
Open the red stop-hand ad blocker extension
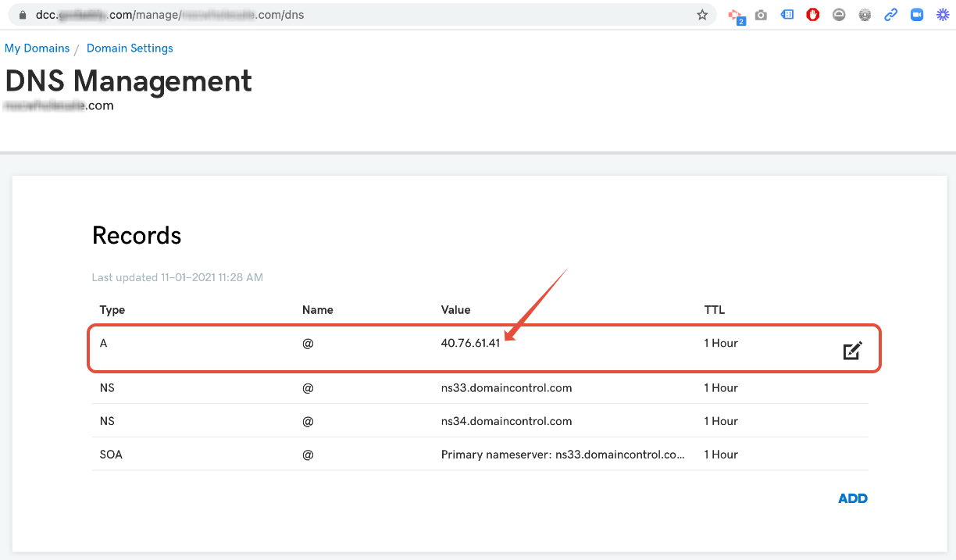pyautogui.click(x=813, y=15)
